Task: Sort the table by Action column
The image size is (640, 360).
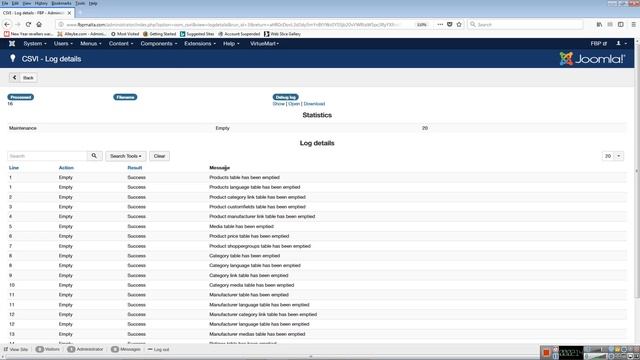Action: point(66,168)
